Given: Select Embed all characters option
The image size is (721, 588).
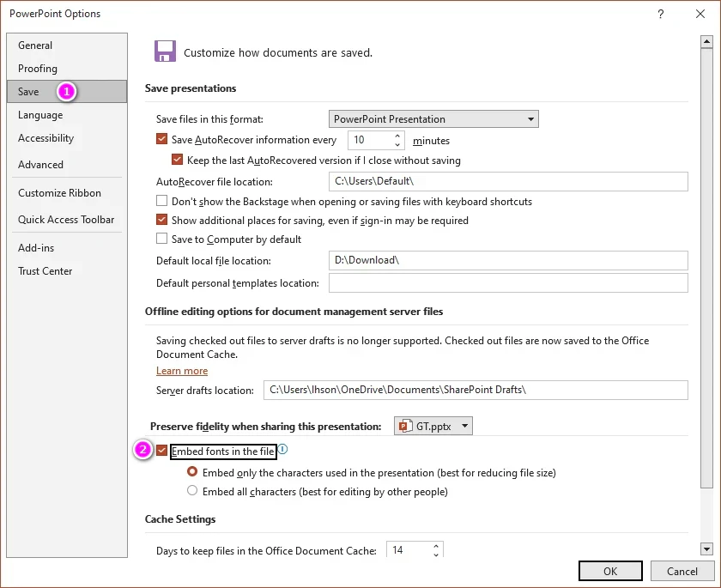Looking at the screenshot, I should click(x=193, y=492).
